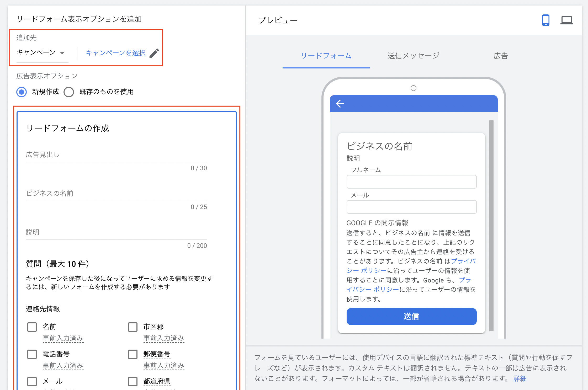Open the 送信メッセージ preview tab
Image resolution: width=588 pixels, height=390 pixels.
[x=413, y=56]
